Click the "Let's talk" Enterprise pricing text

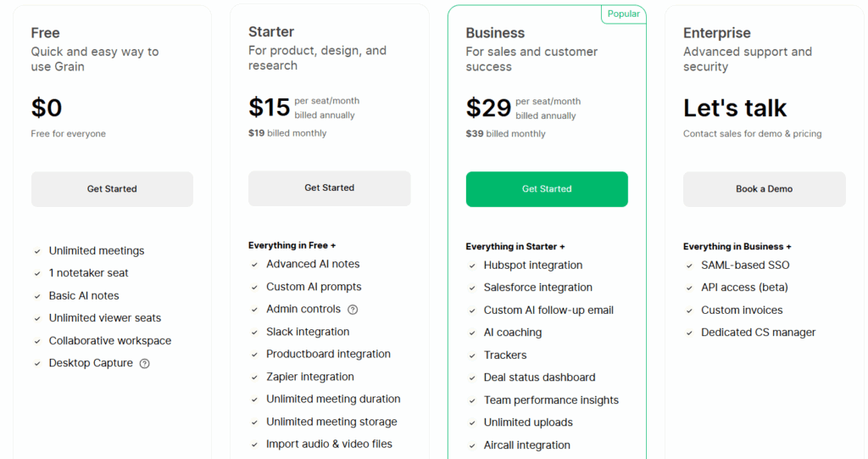pyautogui.click(x=735, y=109)
